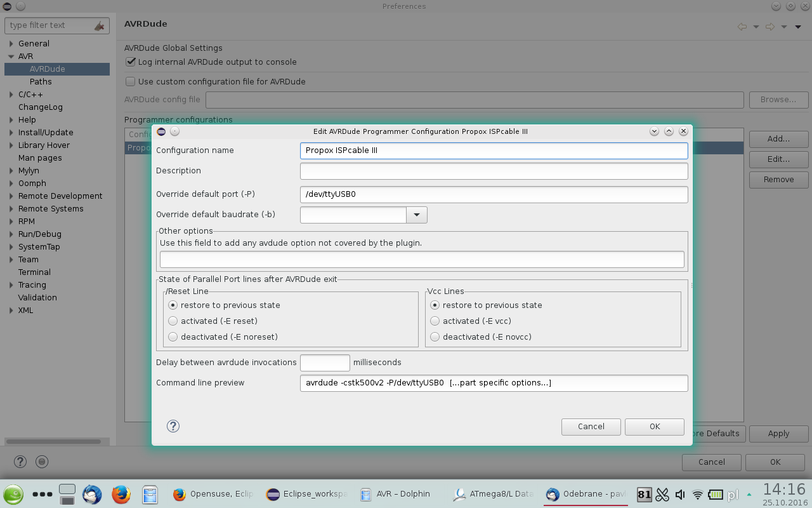Expand the Run/Debug tree node

pyautogui.click(x=11, y=234)
